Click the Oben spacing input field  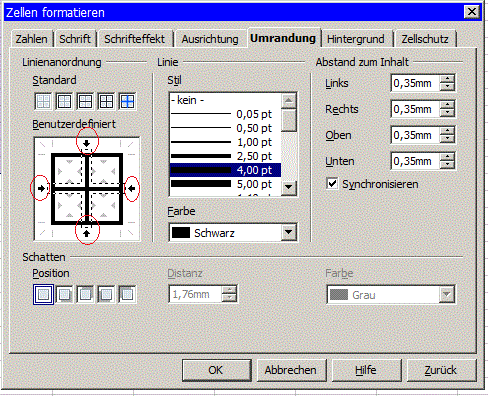(415, 135)
